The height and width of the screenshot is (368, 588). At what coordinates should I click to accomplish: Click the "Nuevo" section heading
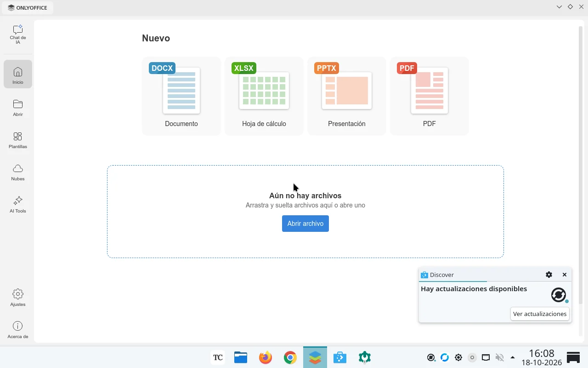[156, 38]
